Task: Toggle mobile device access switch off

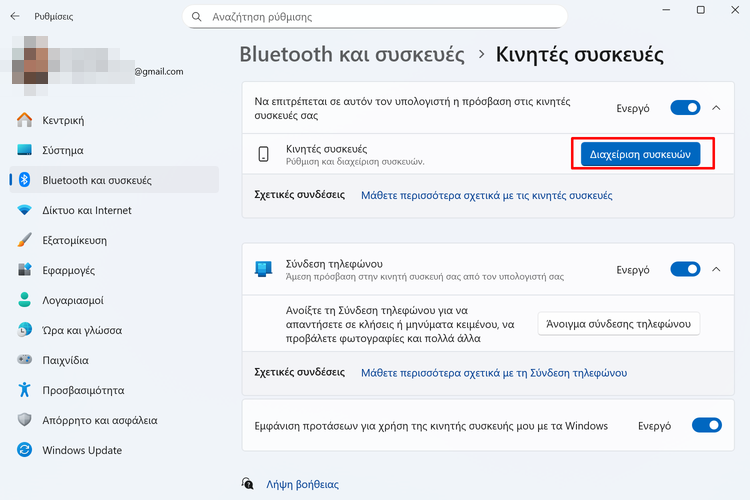Action: [685, 108]
